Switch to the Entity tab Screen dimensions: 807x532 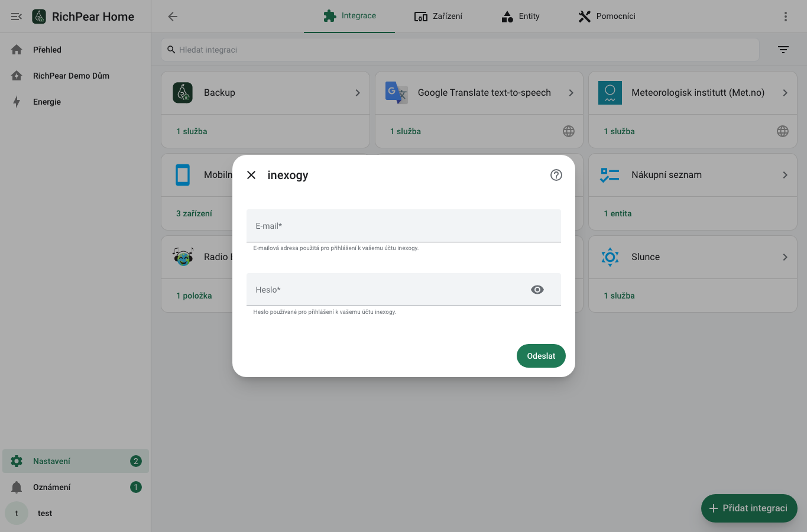coord(520,16)
